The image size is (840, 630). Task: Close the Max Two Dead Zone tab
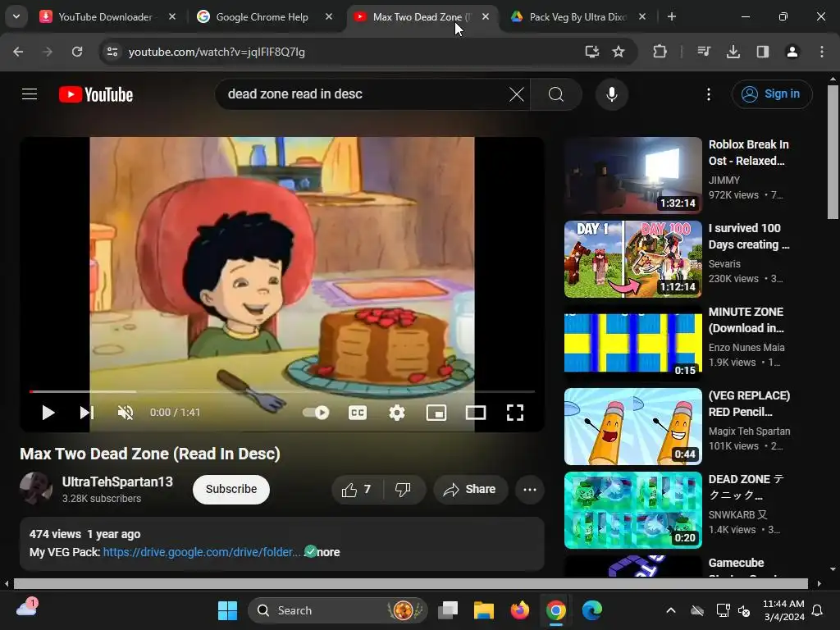click(x=486, y=16)
